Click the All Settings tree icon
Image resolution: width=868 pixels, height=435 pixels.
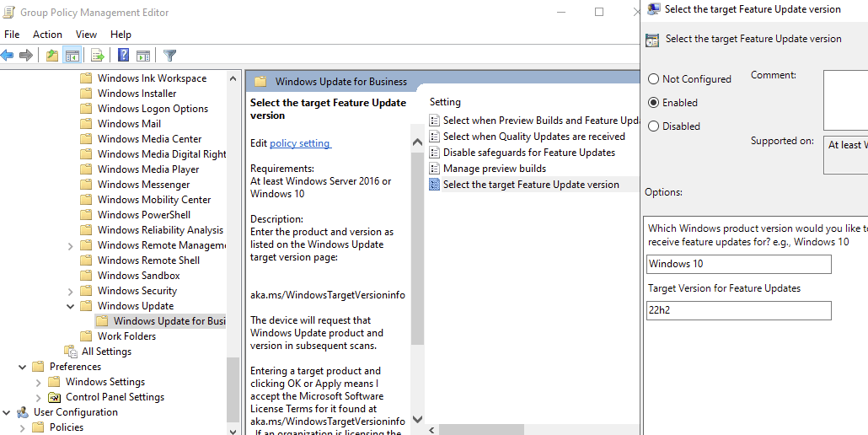(x=71, y=351)
